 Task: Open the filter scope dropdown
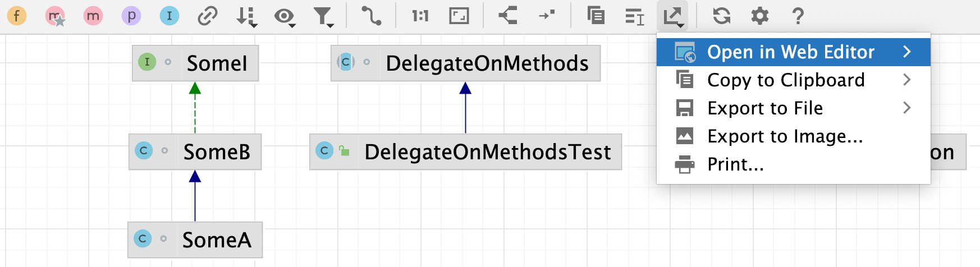pos(323,16)
